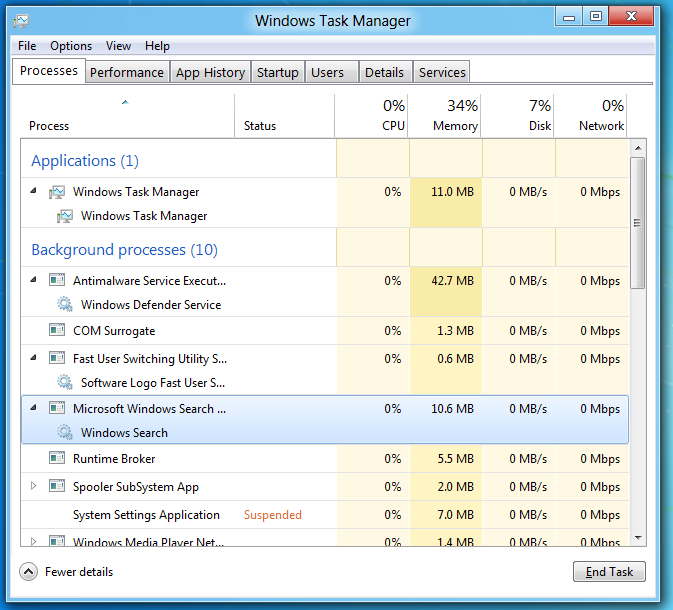The width and height of the screenshot is (673, 610).
Task: Click the Microsoft Windows Search process icon
Action: [57, 408]
